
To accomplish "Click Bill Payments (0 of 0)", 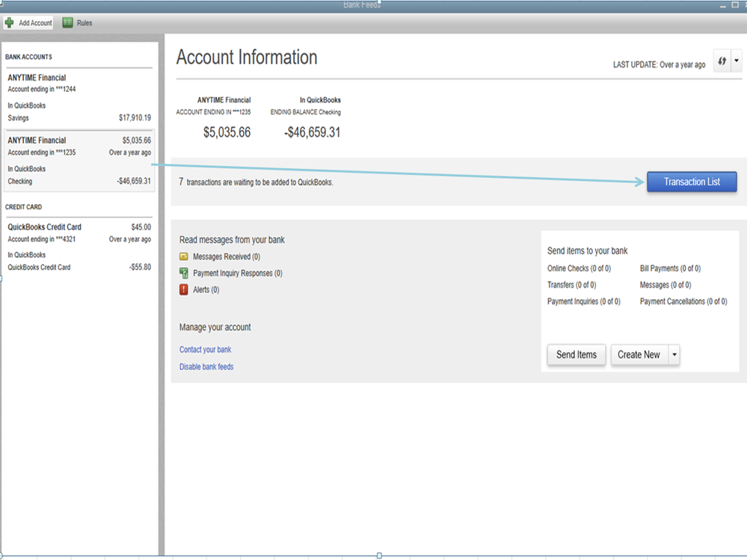I will [670, 268].
